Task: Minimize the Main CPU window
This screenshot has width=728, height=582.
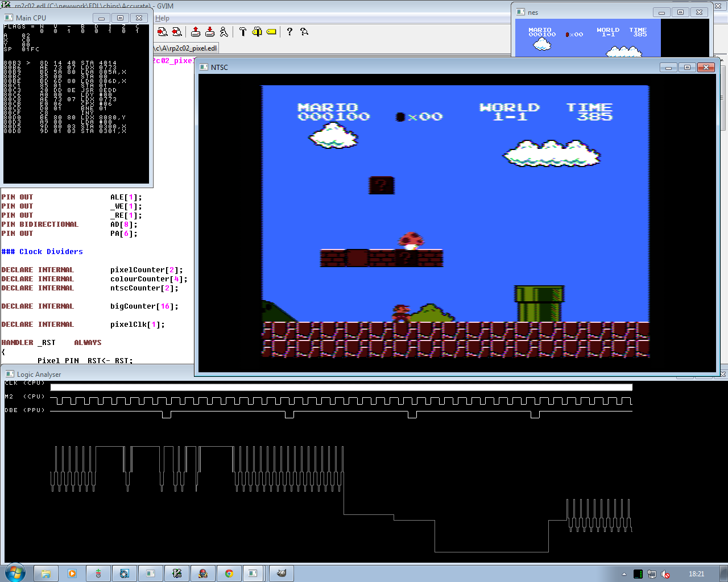Action: (x=101, y=18)
